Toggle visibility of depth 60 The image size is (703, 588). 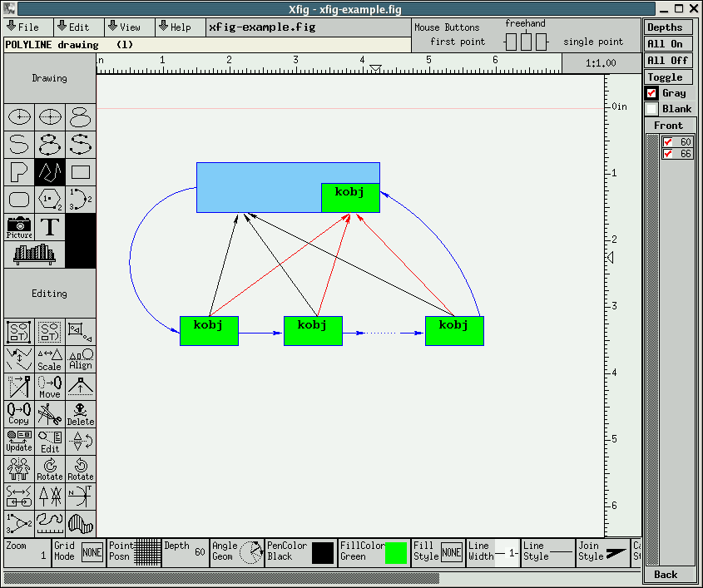tap(668, 142)
